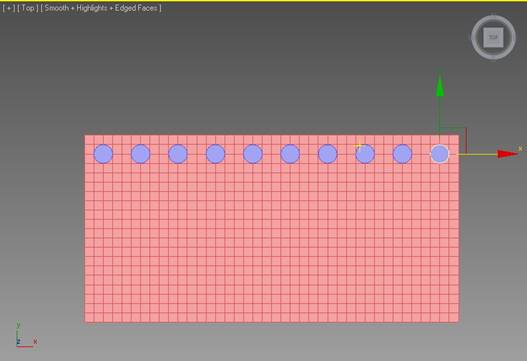Grab the green Y-axis gizmo arrow
527x361 pixels.
pos(440,86)
